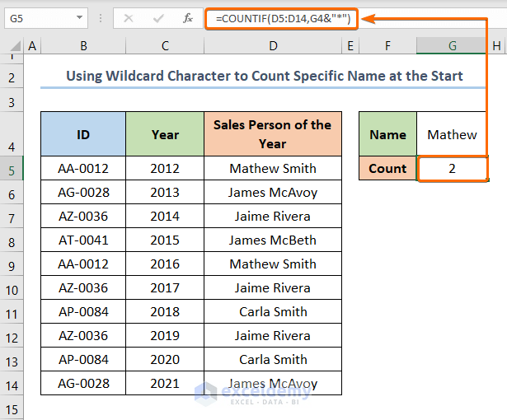
Task: Click the James McBeth cell
Action: click(273, 240)
